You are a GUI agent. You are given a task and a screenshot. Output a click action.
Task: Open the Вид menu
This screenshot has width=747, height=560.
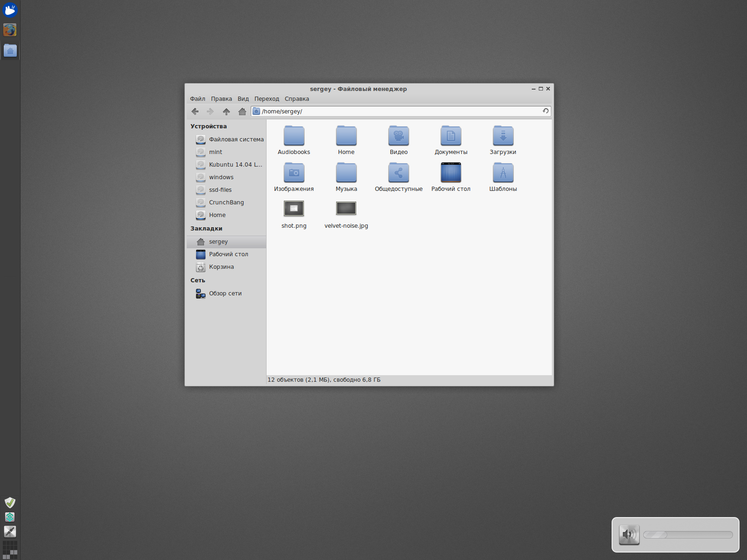tap(243, 99)
